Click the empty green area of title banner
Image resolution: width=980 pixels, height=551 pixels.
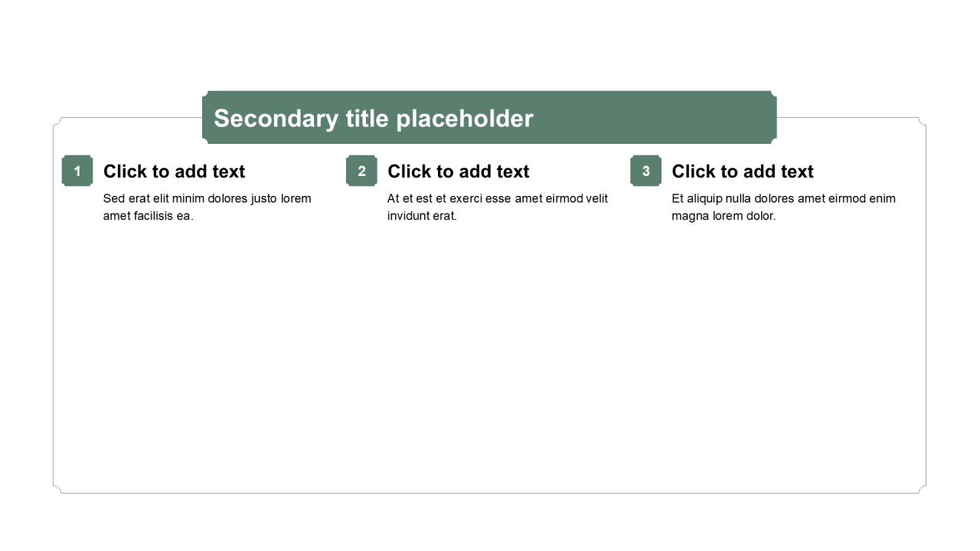(x=658, y=118)
